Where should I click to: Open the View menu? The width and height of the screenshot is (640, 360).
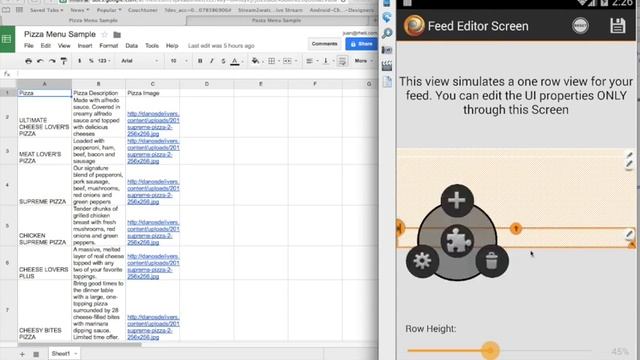(64, 46)
